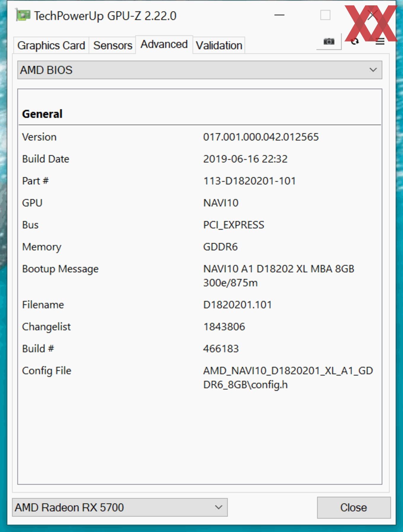403x532 pixels.
Task: Open the hamburger menu icon
Action: tap(380, 41)
